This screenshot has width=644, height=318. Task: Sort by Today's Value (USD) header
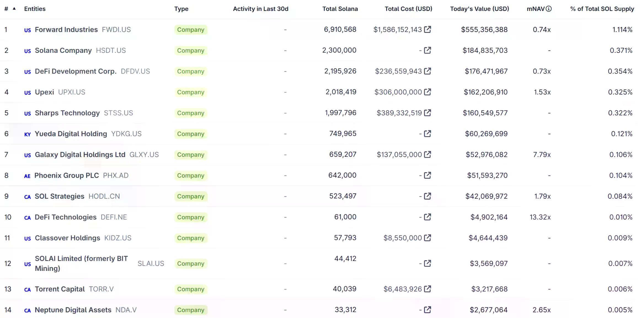(479, 9)
